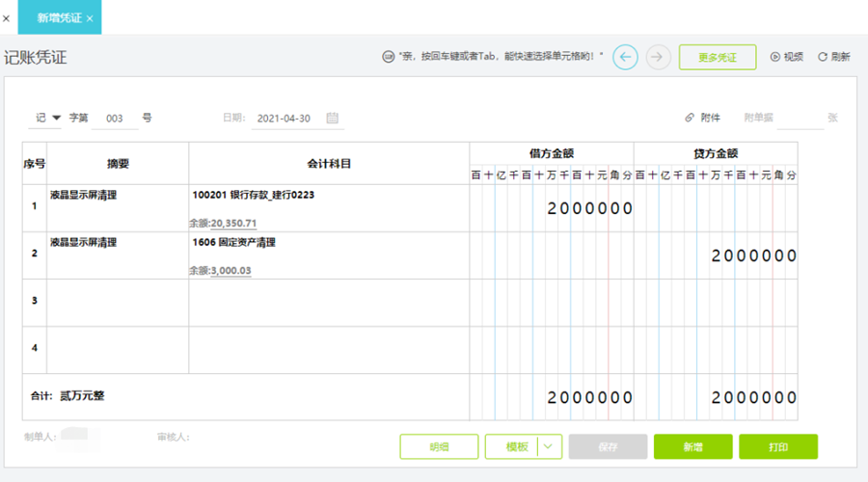Select account 1606 固定资产清理
868x482 pixels.
[234, 242]
